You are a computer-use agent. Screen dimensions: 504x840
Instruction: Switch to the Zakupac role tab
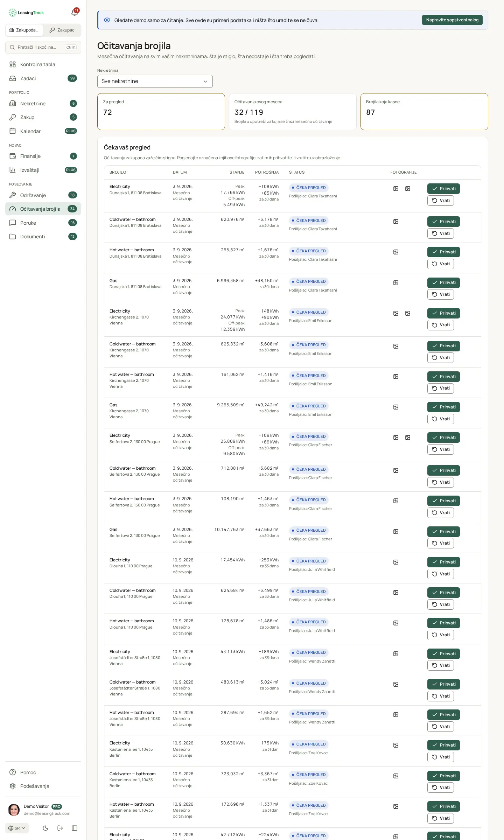pos(62,30)
